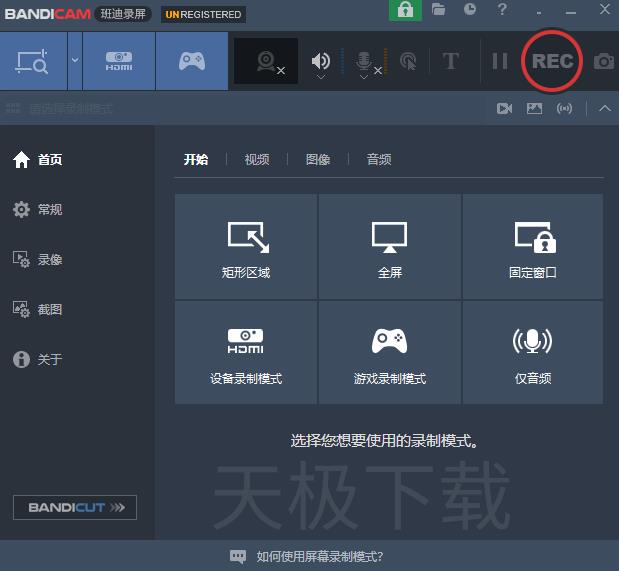
Task: Expand the speaker settings chevron
Action: [x=321, y=77]
